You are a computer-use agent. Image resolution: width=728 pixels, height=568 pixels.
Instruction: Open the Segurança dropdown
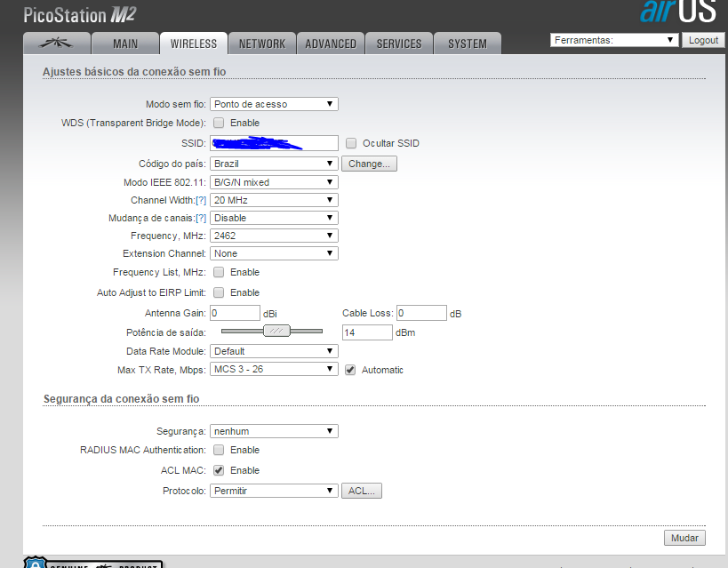pos(274,431)
